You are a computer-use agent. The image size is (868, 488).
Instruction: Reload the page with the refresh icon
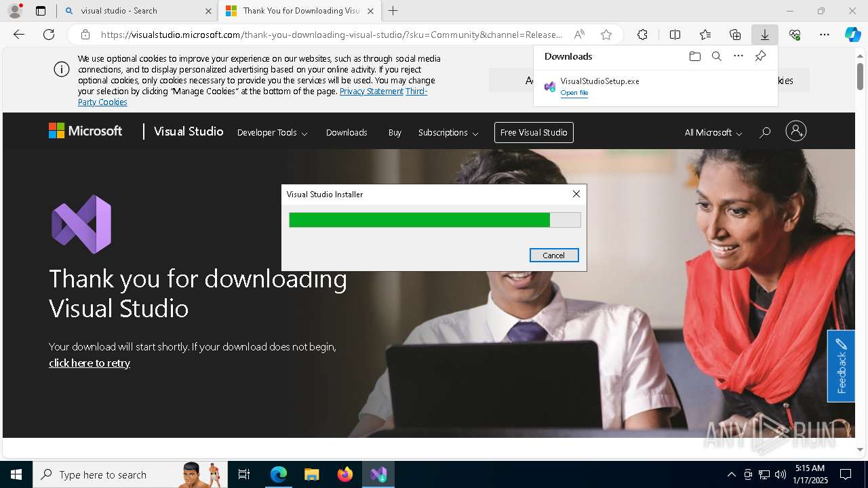point(49,35)
